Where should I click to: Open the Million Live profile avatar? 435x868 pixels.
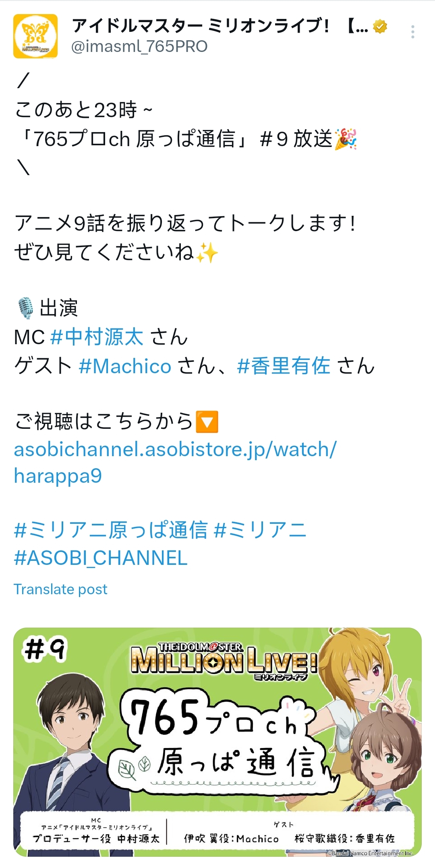point(35,36)
